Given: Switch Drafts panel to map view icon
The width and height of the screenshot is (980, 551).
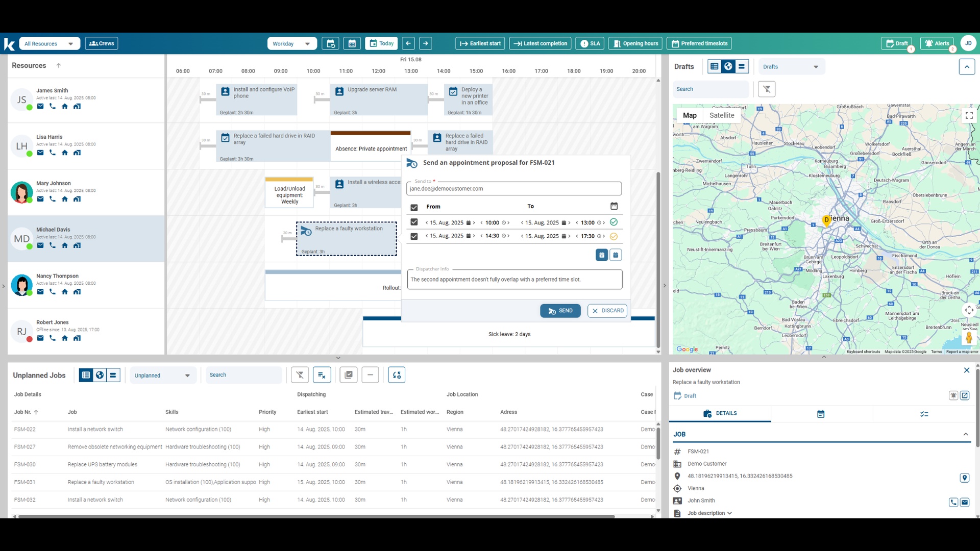Looking at the screenshot, I should click(x=728, y=66).
